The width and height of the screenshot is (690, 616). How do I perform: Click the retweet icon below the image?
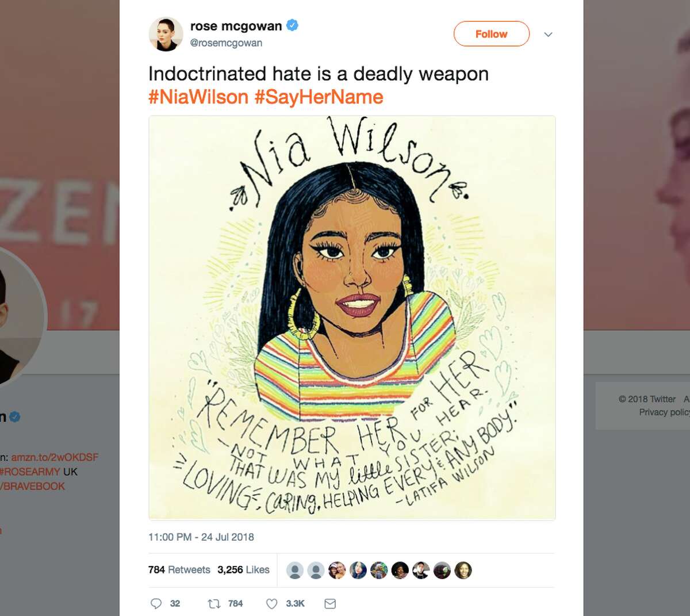[214, 603]
